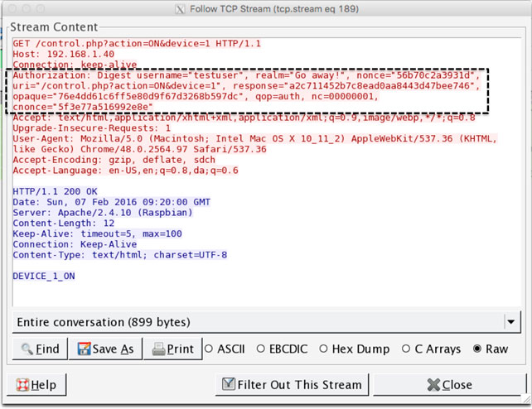
Task: Click the Date: Sun, 07 Feb 2016 line
Action: point(112,202)
